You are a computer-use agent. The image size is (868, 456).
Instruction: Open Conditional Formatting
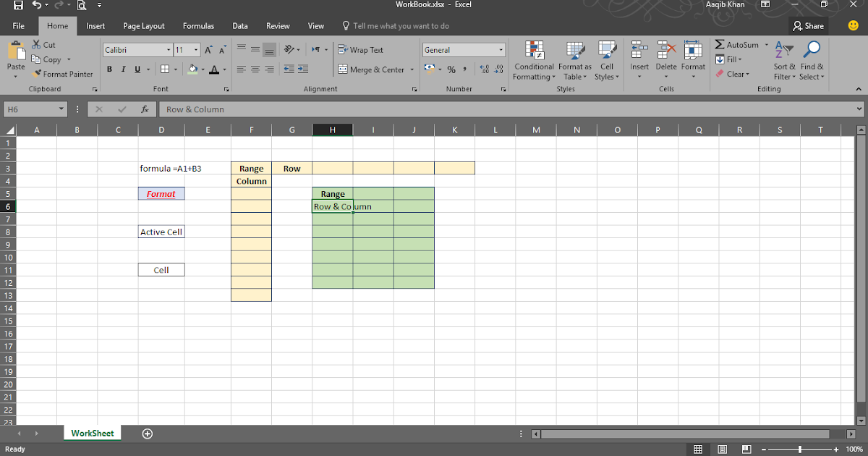pos(534,60)
